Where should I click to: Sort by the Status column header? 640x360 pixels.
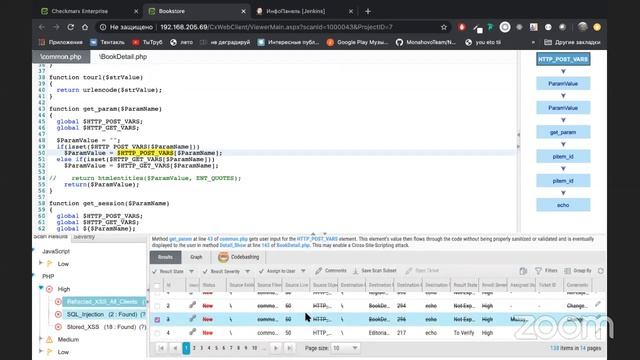(x=209, y=285)
